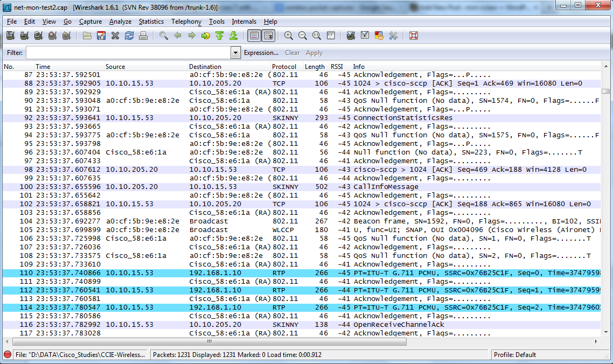The width and height of the screenshot is (613, 364).
Task: Toggle auto scroll in live capture
Action: pyautogui.click(x=268, y=36)
